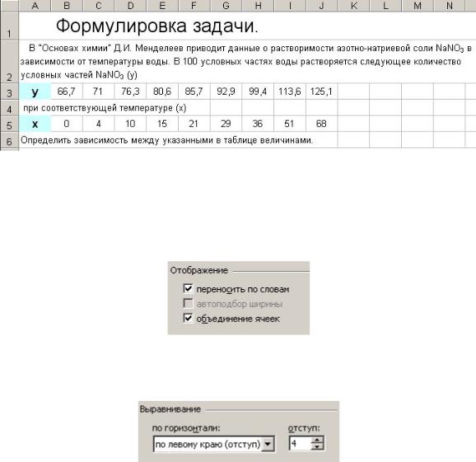Screen dimensions: 476x462
Task: Click cell with value 92,9
Action: 226,91
